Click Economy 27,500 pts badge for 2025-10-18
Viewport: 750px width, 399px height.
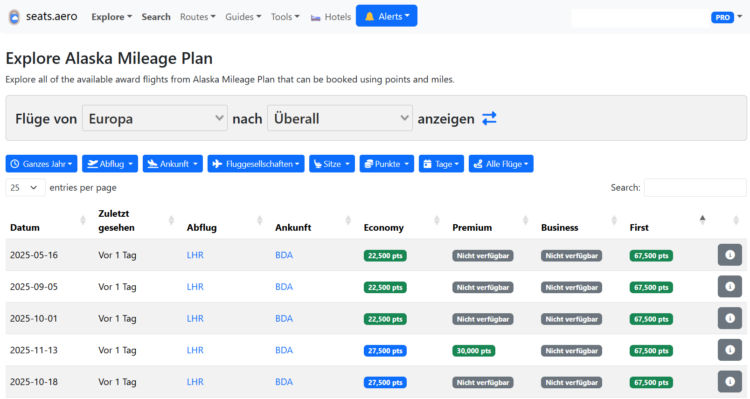click(385, 382)
